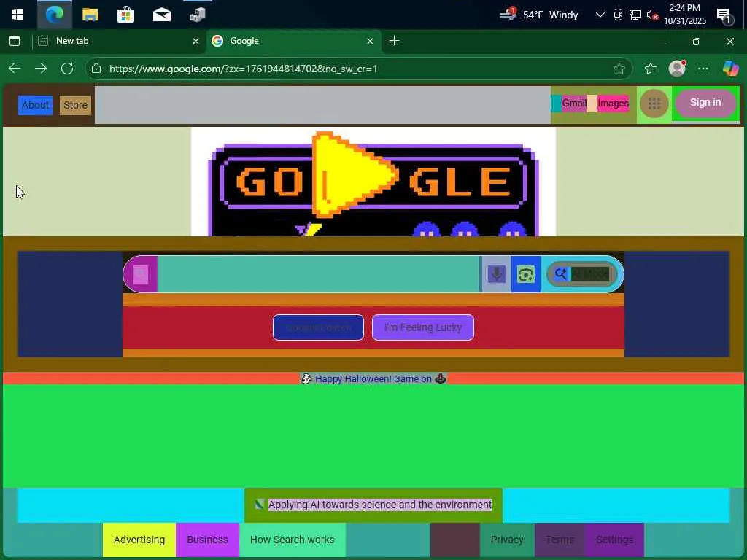The width and height of the screenshot is (747, 560).
Task: Click the I'm Feeling Lucky button
Action: [x=423, y=327]
